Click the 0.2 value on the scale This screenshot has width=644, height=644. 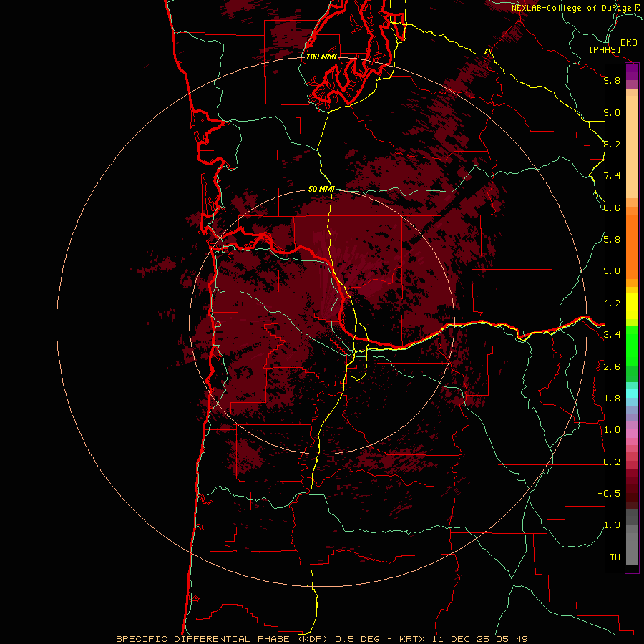(x=612, y=462)
